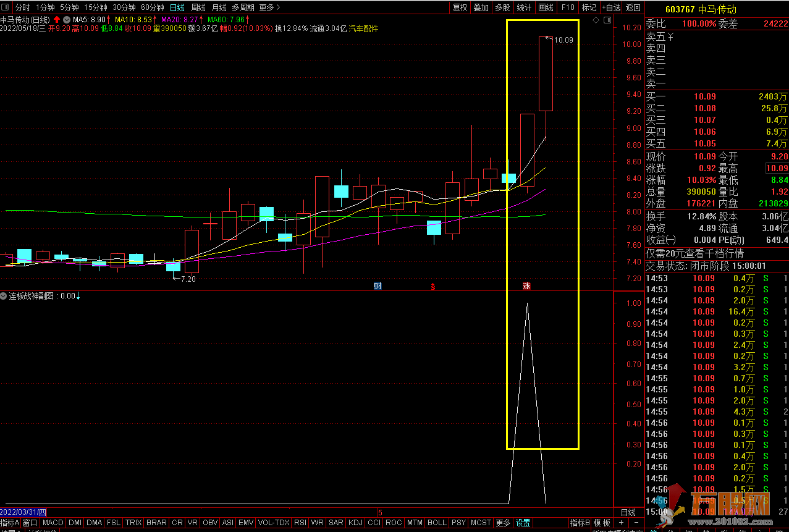Select the EMV indicator tab
Viewport: 789px width, 532px height.
coord(246,523)
